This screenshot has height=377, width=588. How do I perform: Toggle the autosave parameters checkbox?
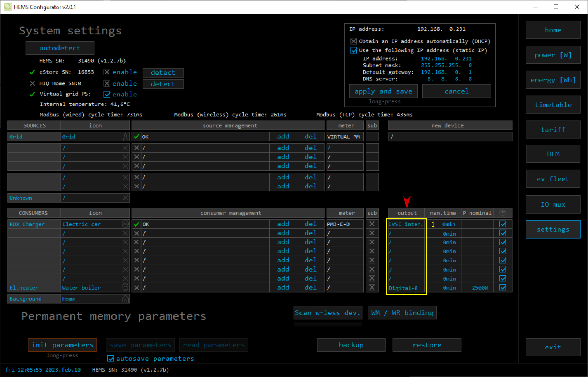[x=111, y=359]
